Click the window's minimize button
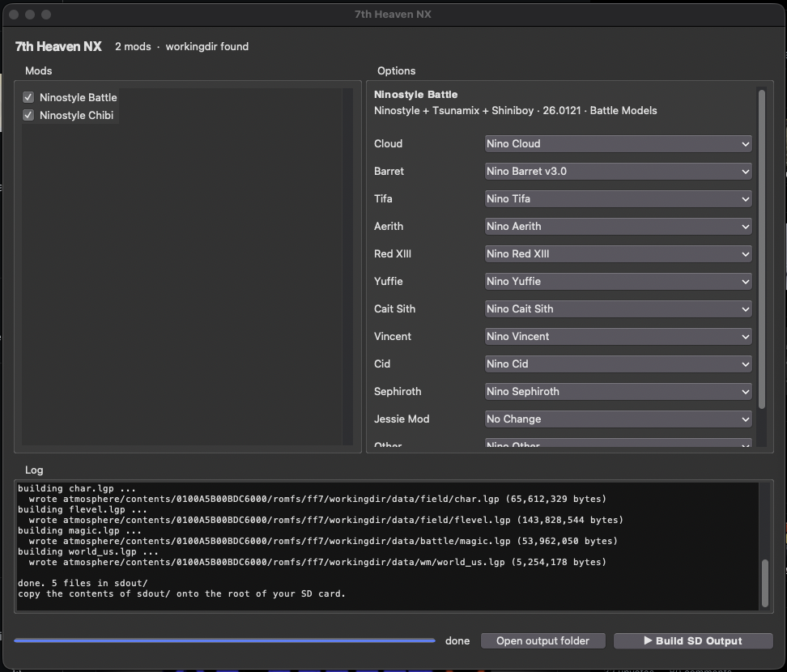Image resolution: width=787 pixels, height=672 pixels. pyautogui.click(x=30, y=15)
